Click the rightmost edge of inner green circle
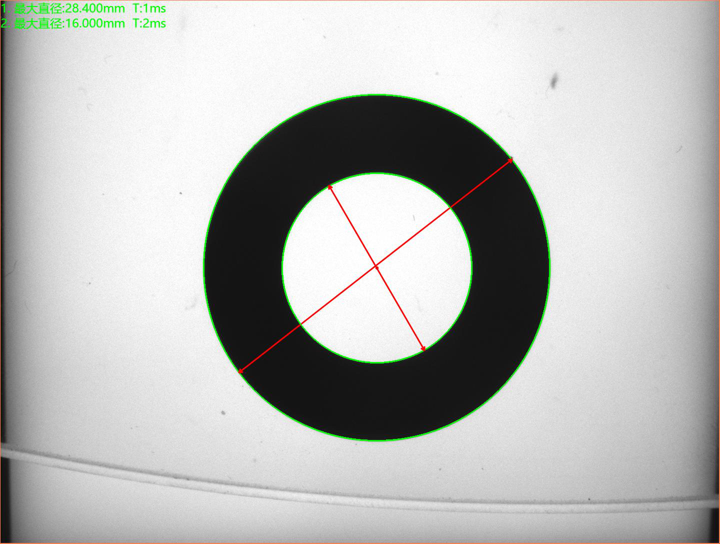 point(473,268)
